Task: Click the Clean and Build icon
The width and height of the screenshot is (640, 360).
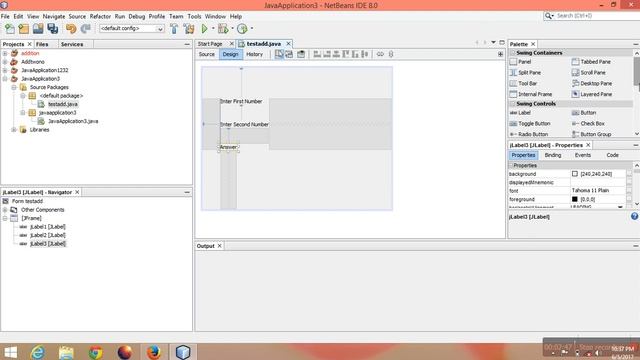Action: (x=189, y=29)
